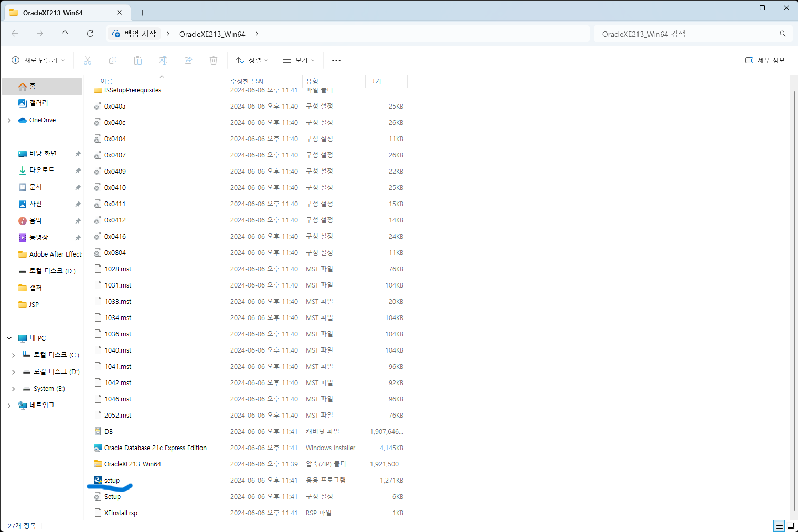Open the more options ellipsis menu
This screenshot has width=798, height=532.
click(x=336, y=60)
